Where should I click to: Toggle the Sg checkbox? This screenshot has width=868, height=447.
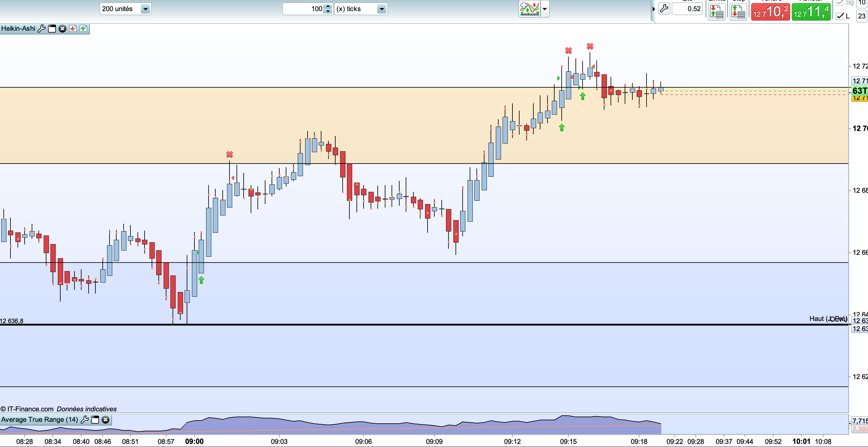coord(840,3)
